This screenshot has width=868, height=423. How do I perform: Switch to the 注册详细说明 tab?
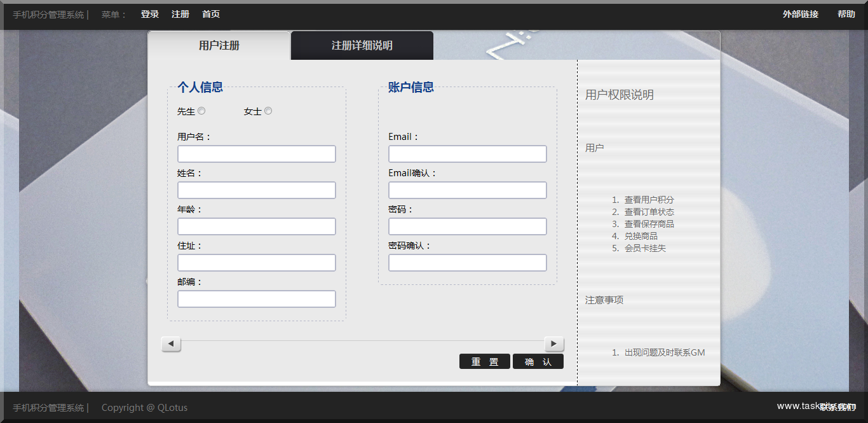coord(361,45)
